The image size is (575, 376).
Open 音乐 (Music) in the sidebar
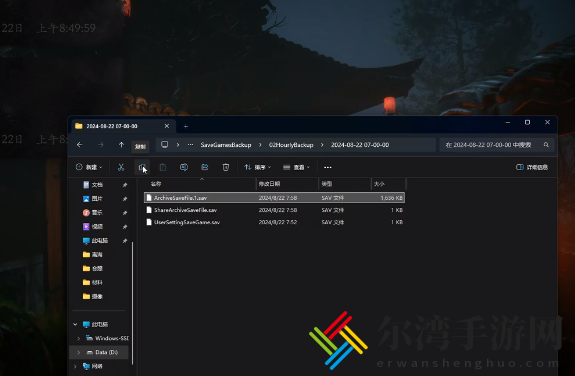click(97, 212)
